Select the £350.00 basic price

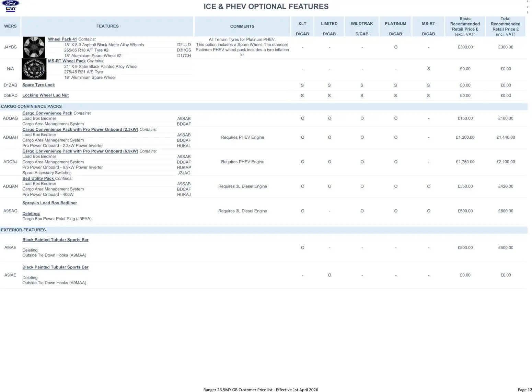point(465,186)
